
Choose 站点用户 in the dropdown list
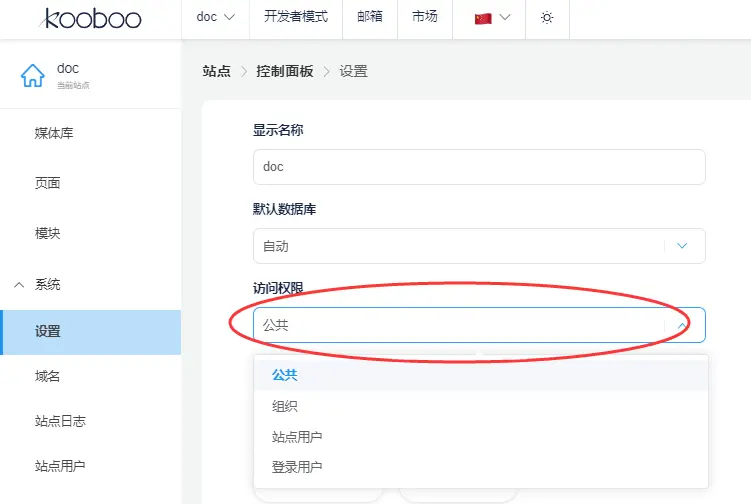point(297,437)
